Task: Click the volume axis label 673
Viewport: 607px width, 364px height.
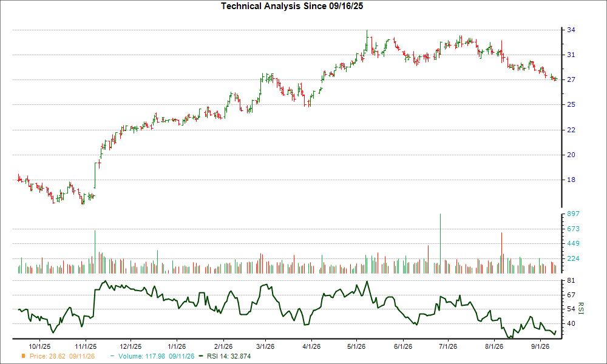Action: [x=574, y=229]
